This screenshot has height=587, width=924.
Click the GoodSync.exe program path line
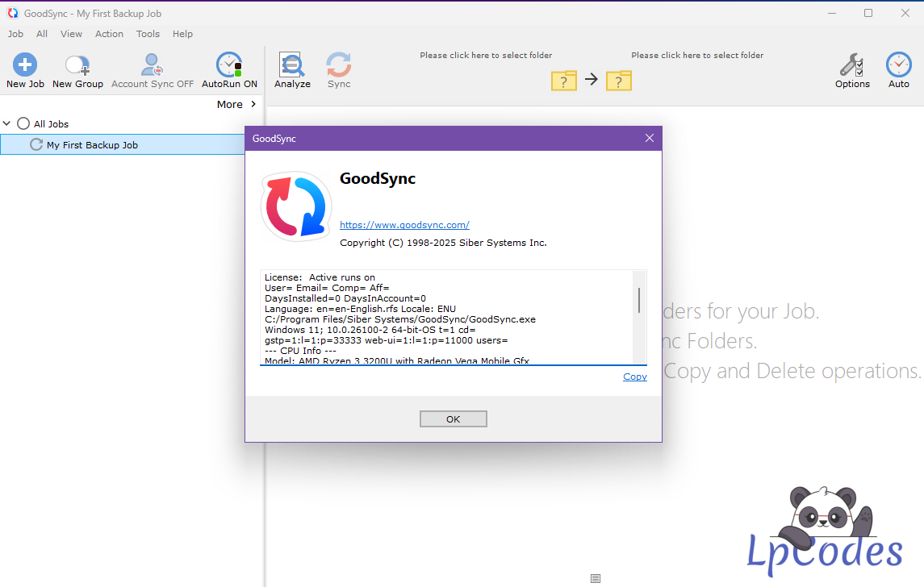click(x=400, y=319)
